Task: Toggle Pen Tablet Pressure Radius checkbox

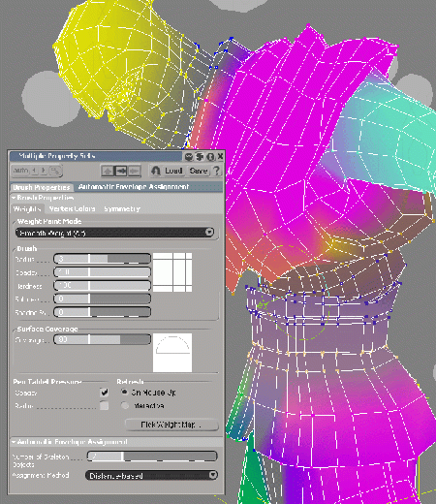Action: point(104,406)
